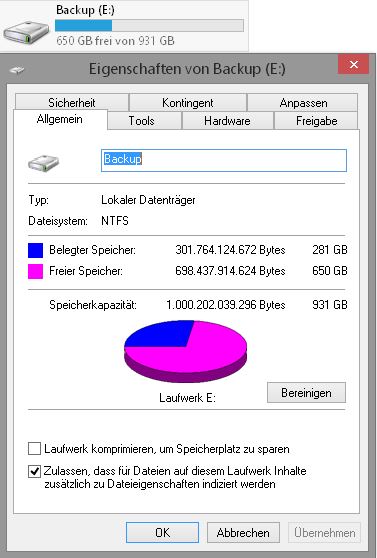Uncheck the Zulassen indexing checkbox
Viewport: 377px width, 558px height.
35,472
